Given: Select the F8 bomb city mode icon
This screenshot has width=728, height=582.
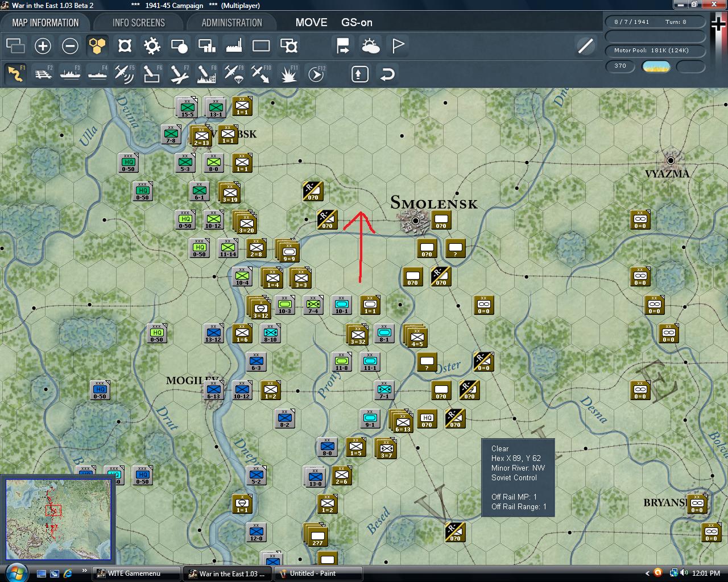Looking at the screenshot, I should [206, 74].
